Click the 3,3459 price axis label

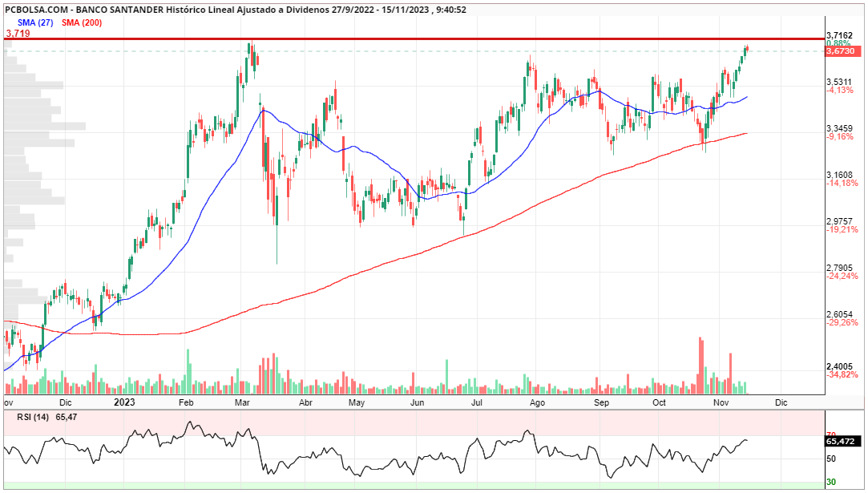[x=839, y=128]
